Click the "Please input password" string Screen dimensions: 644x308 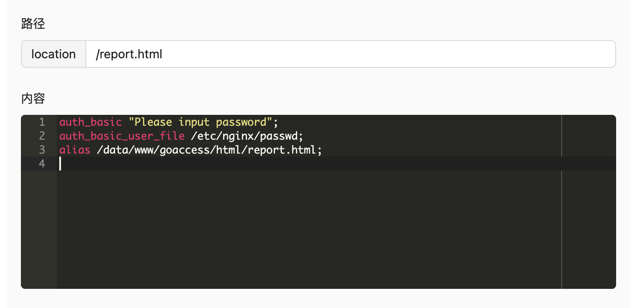200,122
